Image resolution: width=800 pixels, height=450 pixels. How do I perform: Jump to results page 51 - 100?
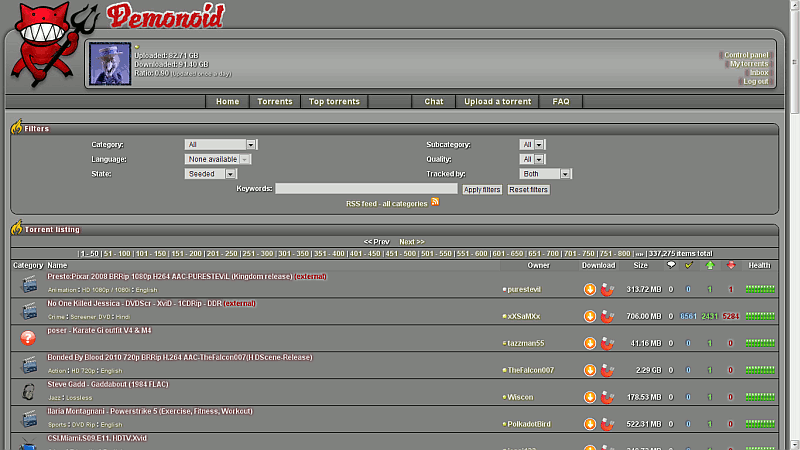(x=117, y=254)
